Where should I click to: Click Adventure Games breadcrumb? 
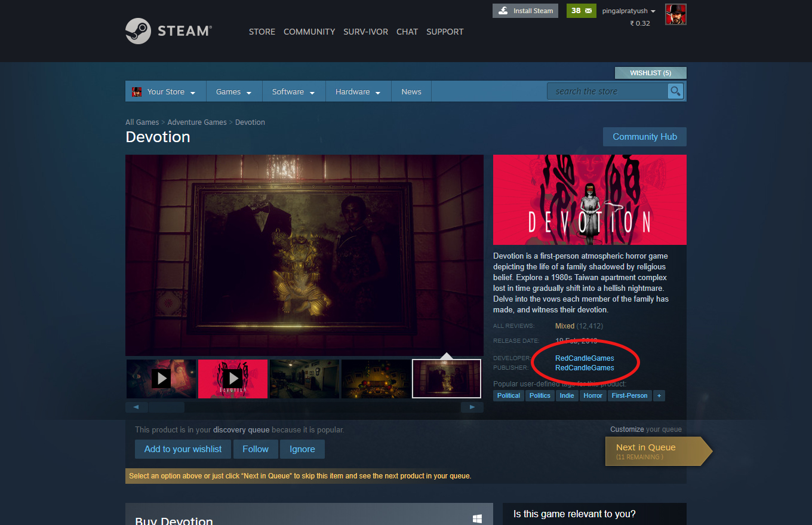point(197,122)
